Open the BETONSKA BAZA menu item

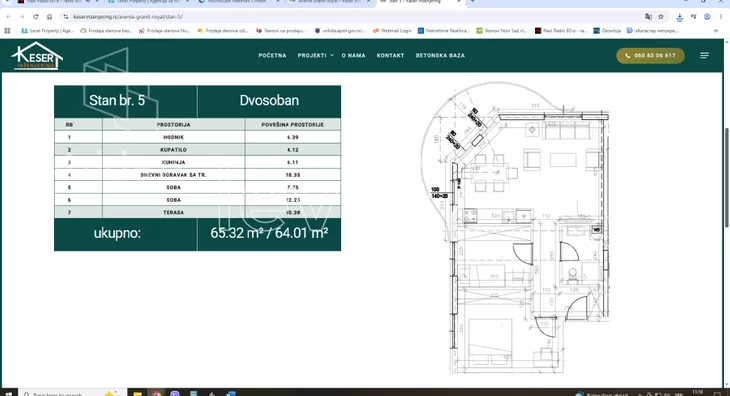pyautogui.click(x=440, y=55)
